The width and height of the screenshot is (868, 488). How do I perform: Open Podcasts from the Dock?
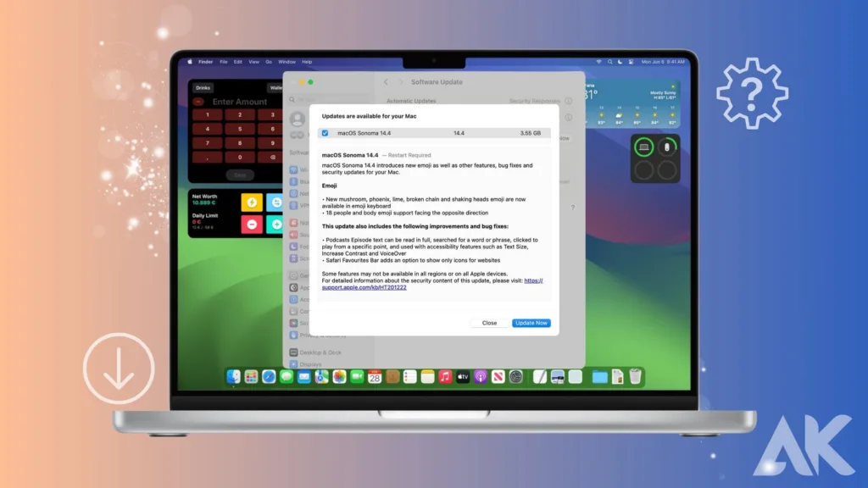481,377
